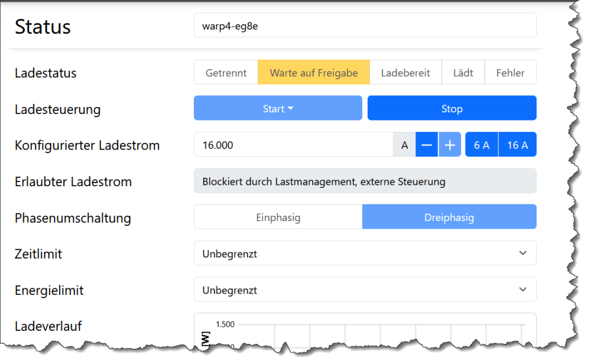Select the Fehler status segment
This screenshot has width=591, height=364.
tap(511, 72)
